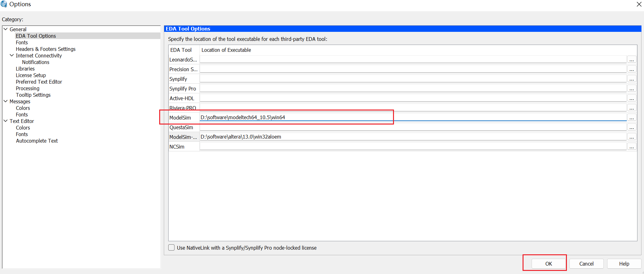Edit the Riviera-PRO location field
The width and height of the screenshot is (644, 274).
click(413, 108)
